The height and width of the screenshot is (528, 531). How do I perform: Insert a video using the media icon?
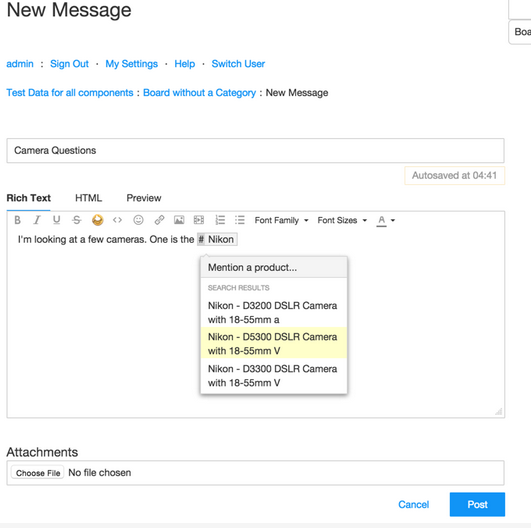(x=199, y=220)
